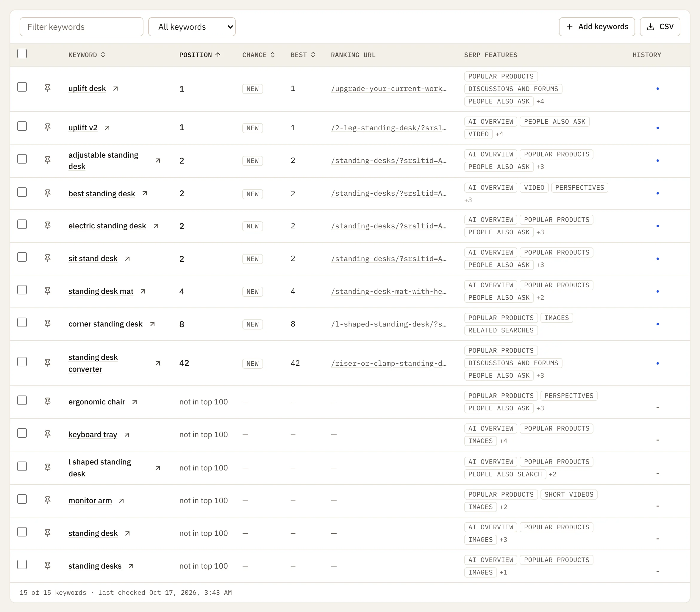Check the standing desks row checkbox
Viewport: 700px width, 612px height.
(x=22, y=564)
